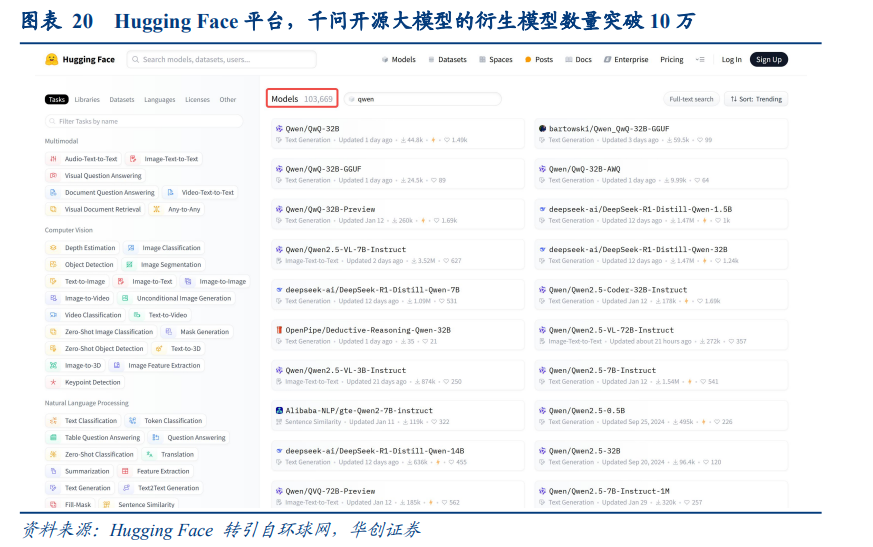This screenshot has height=547, width=873.
Task: Filter by Zero-Shot Image Classification task
Action: pyautogui.click(x=101, y=331)
